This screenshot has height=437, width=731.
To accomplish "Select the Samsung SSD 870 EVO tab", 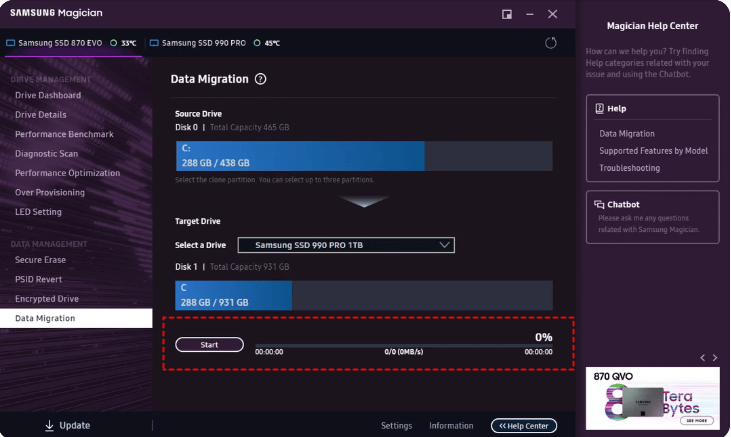I will (x=73, y=43).
